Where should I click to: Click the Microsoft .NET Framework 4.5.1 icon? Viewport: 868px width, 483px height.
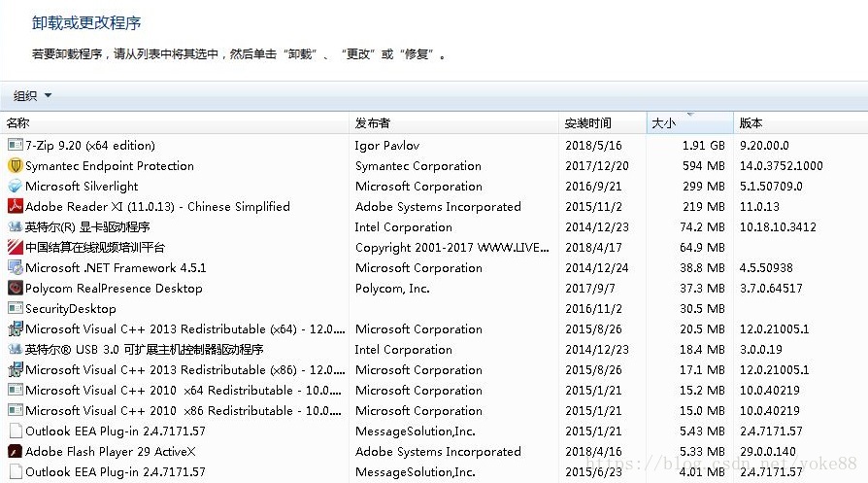coord(16,267)
